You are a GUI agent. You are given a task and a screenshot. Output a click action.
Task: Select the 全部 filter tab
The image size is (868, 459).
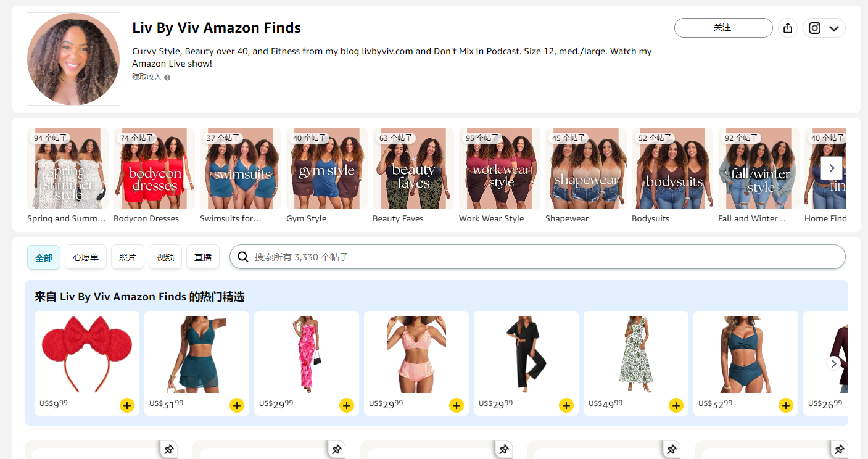coord(44,257)
